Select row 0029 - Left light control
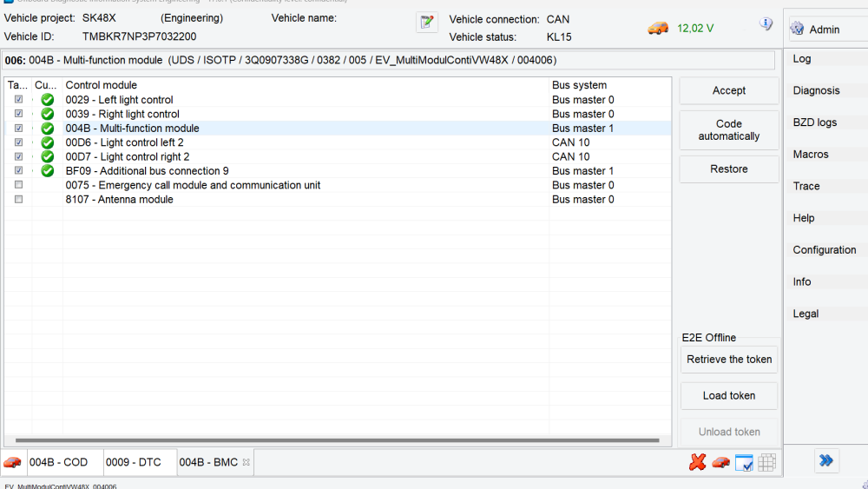868x489 pixels. (x=338, y=100)
